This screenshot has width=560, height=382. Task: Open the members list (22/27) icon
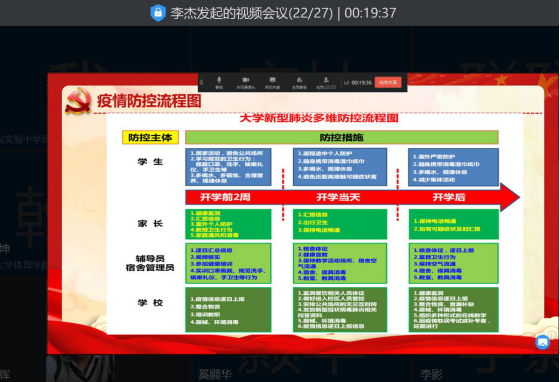pos(326,82)
